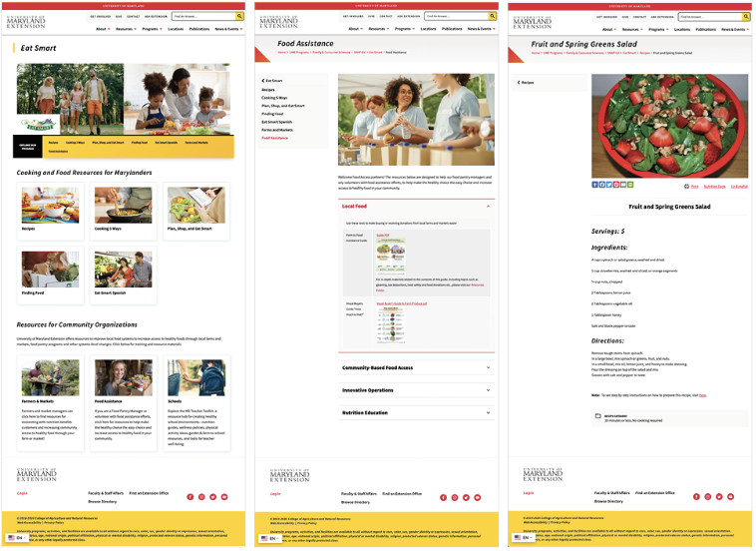Click the printer icon beside the Print link

click(x=686, y=187)
